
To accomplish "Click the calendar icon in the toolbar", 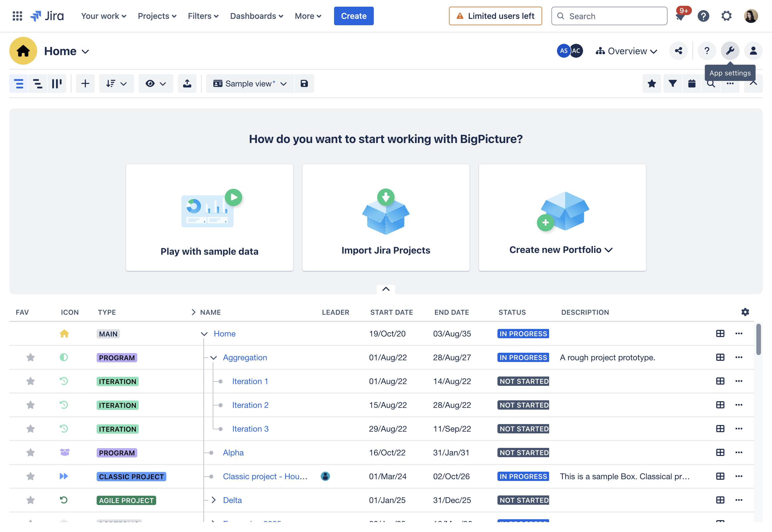I will click(x=692, y=84).
